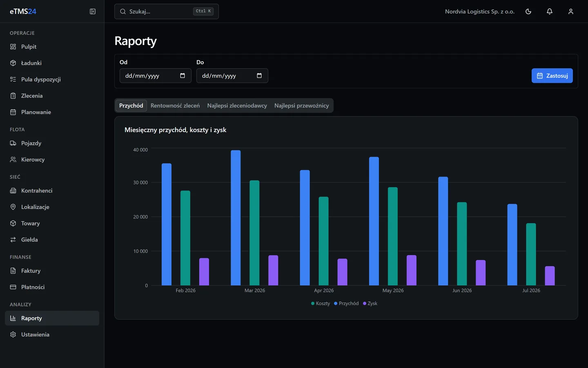Open Pula dyspozycji list

[52, 79]
